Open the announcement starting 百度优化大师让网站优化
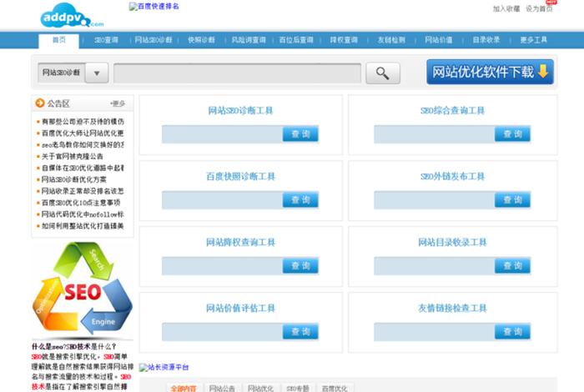The width and height of the screenshot is (584, 392). tap(83, 133)
